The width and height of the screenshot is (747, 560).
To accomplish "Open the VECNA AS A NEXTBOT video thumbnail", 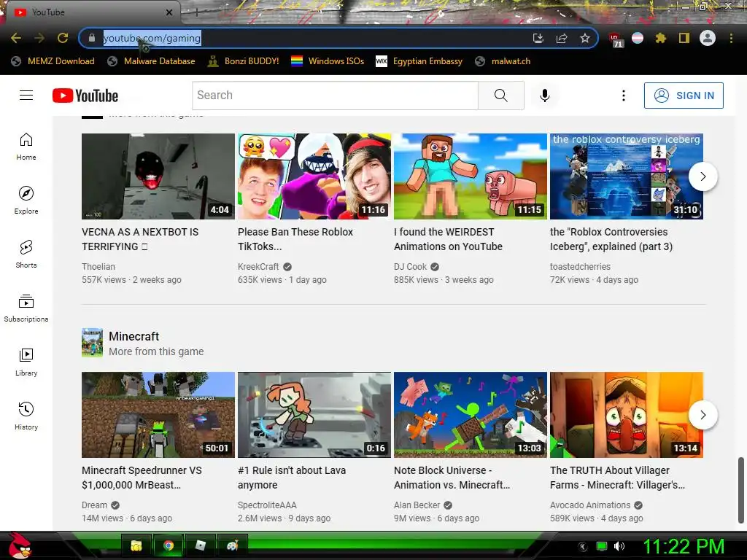I will (x=158, y=176).
